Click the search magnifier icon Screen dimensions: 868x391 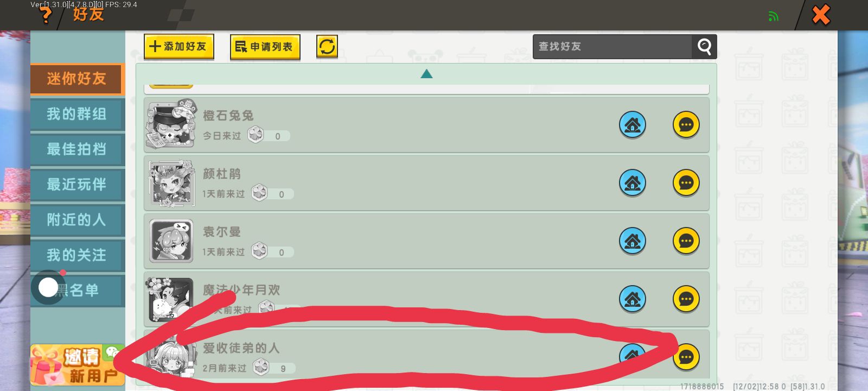pyautogui.click(x=704, y=47)
